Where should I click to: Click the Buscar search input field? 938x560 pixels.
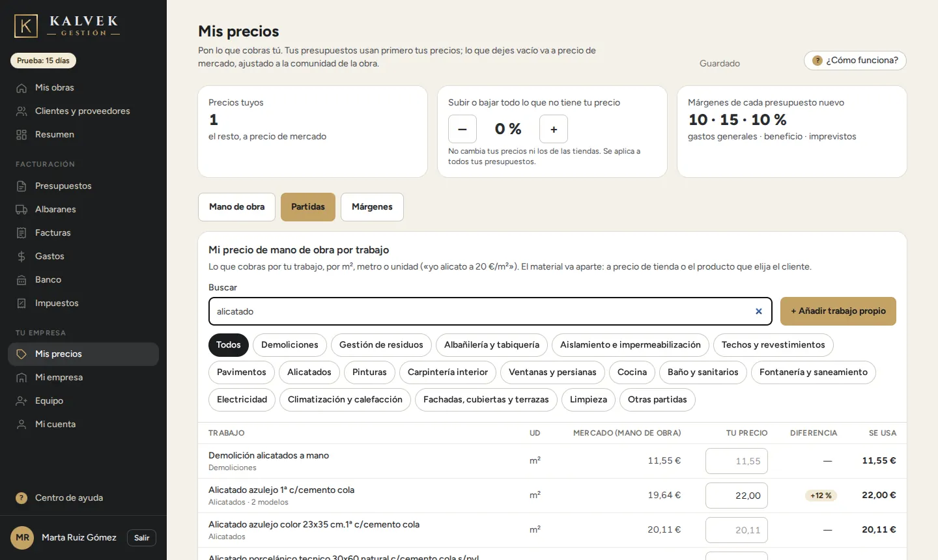click(490, 311)
